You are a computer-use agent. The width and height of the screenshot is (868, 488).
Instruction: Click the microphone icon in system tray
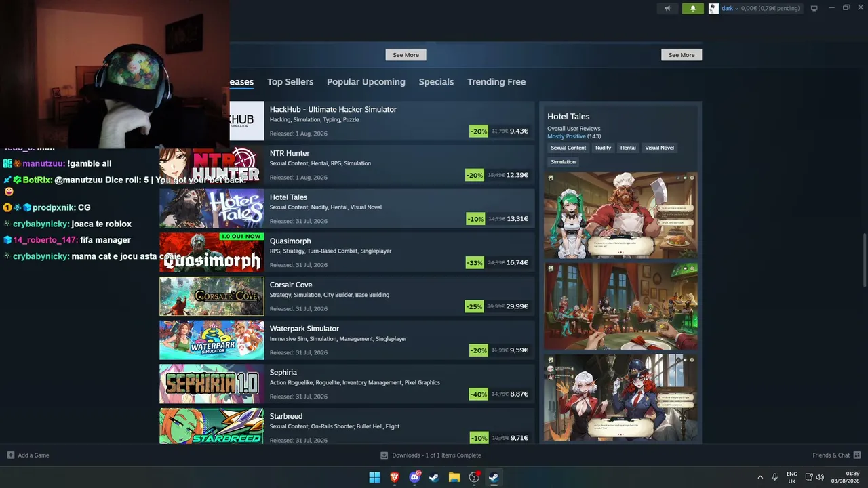[774, 477]
